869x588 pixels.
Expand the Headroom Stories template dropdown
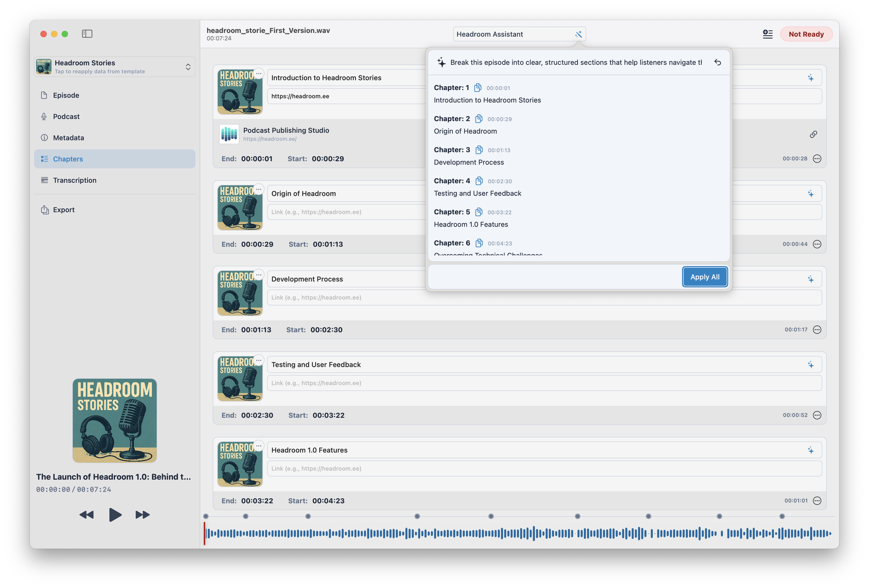pos(188,67)
